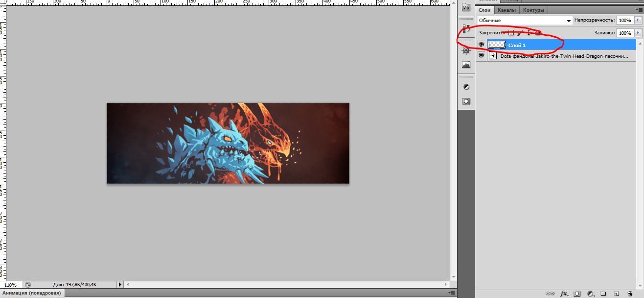Open the collapsed panel icon below Mini Bridge
644x298 pixels.
click(x=466, y=29)
